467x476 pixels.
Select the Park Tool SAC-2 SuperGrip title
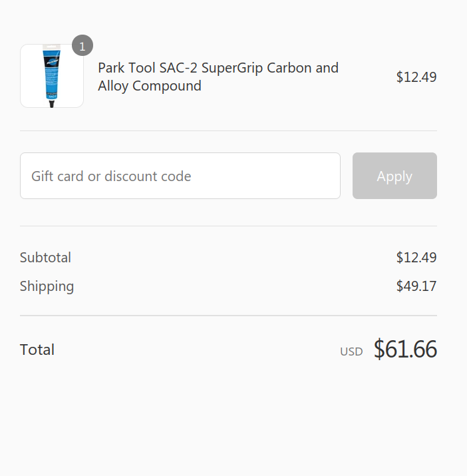[218, 68]
